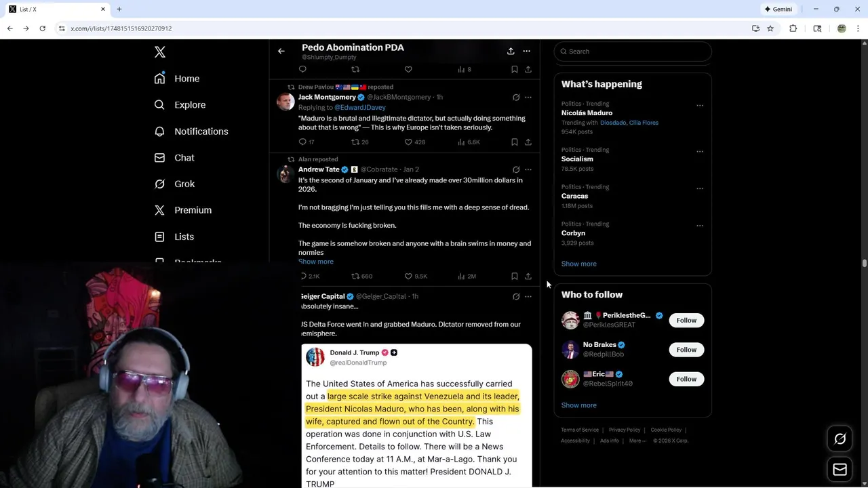Open list header more options menu
868x488 pixels.
[x=526, y=51]
